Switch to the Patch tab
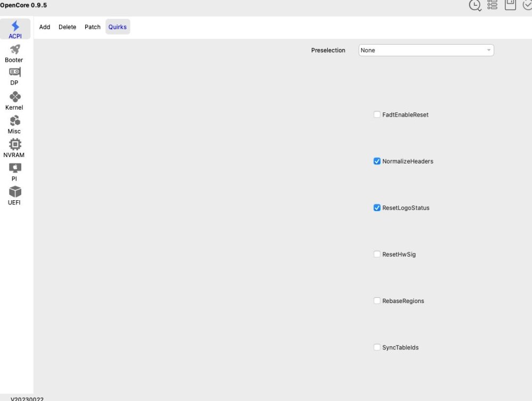The image size is (532, 401). click(92, 27)
